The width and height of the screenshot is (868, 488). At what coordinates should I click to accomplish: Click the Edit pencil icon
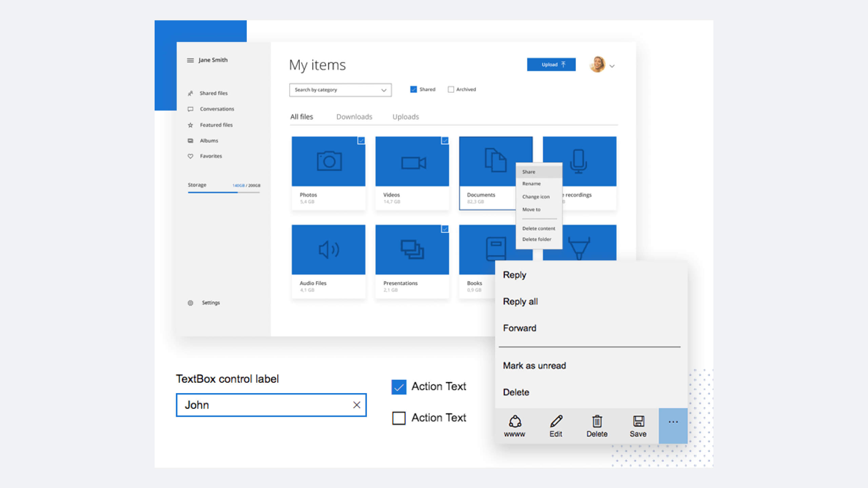(556, 421)
